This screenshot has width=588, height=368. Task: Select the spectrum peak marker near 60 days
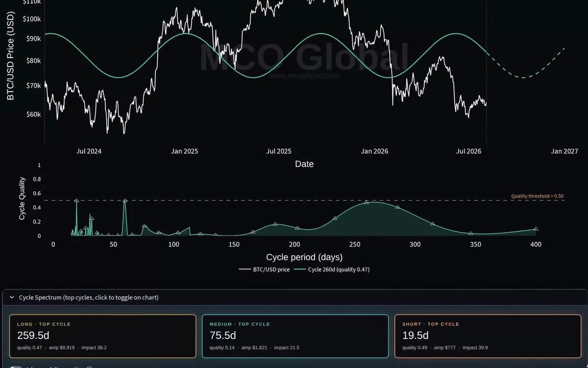pos(125,201)
